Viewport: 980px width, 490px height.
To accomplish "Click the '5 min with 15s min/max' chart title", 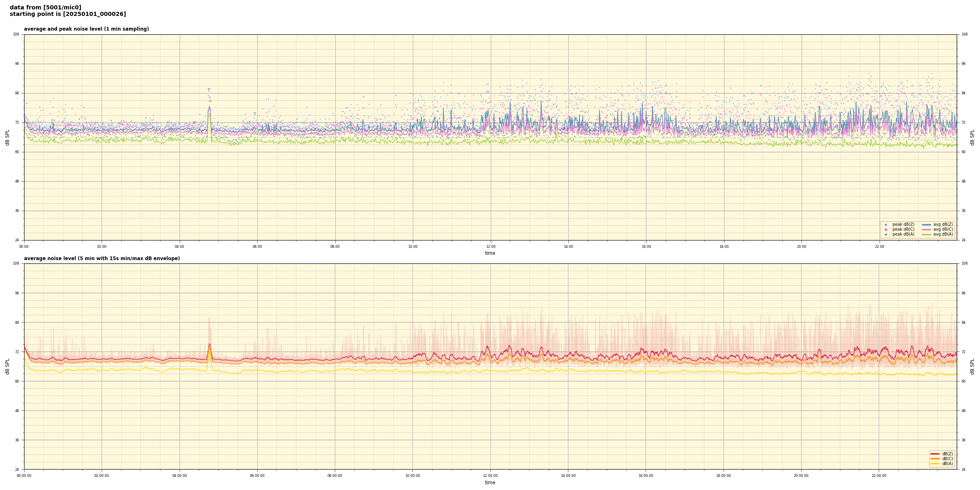I will pos(102,258).
